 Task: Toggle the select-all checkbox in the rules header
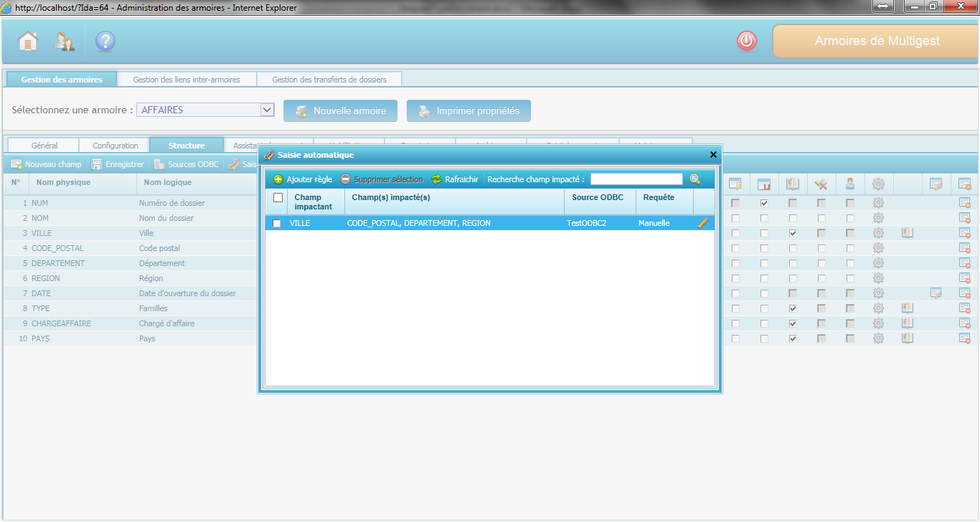click(x=278, y=198)
